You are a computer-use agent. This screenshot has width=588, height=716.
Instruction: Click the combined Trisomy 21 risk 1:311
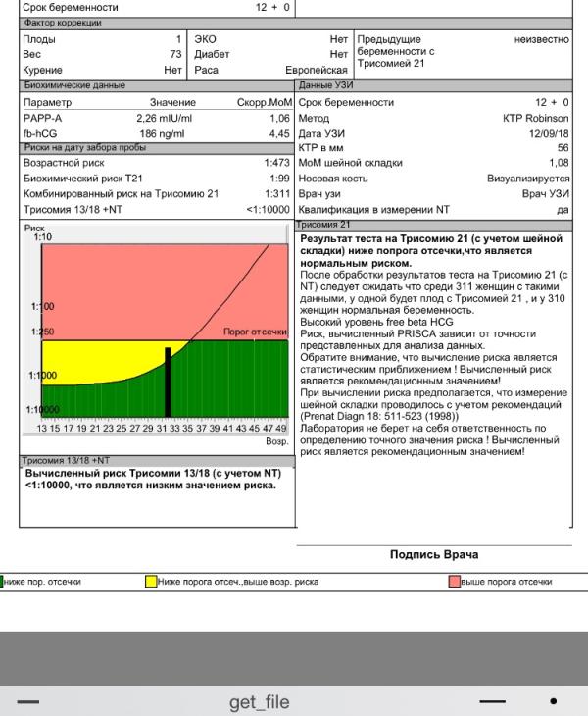coord(277,193)
